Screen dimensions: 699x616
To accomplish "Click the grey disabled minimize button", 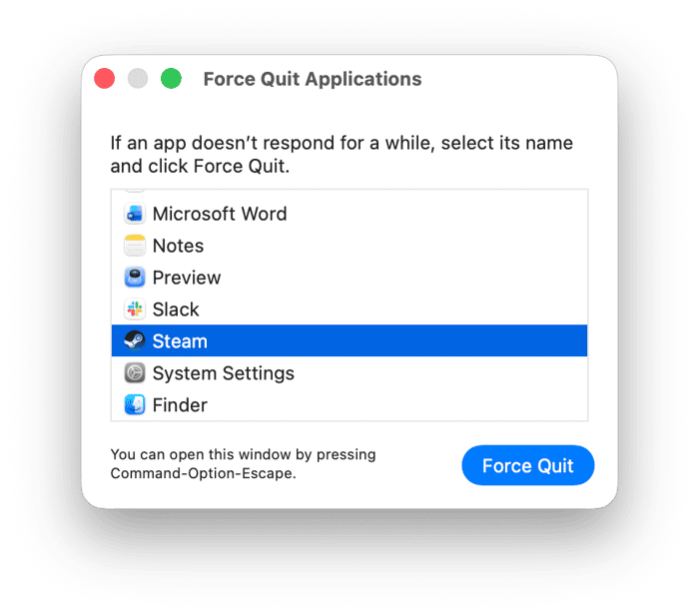I will click(138, 79).
